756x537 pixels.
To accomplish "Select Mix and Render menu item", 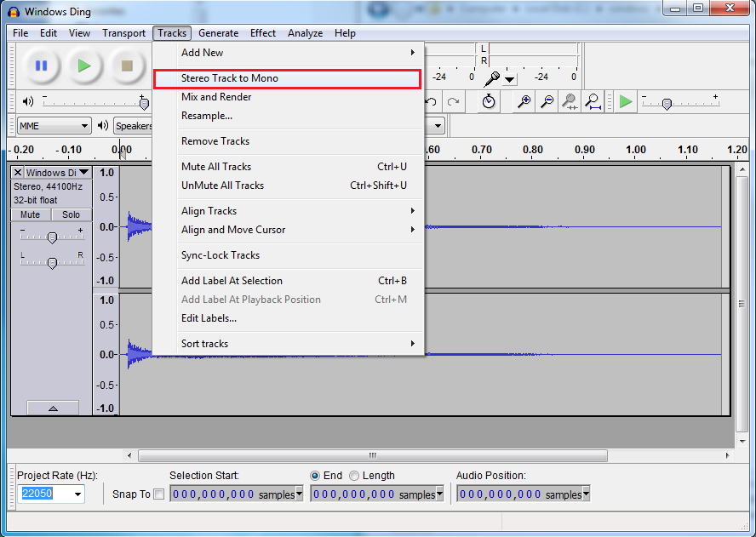I will (x=216, y=97).
